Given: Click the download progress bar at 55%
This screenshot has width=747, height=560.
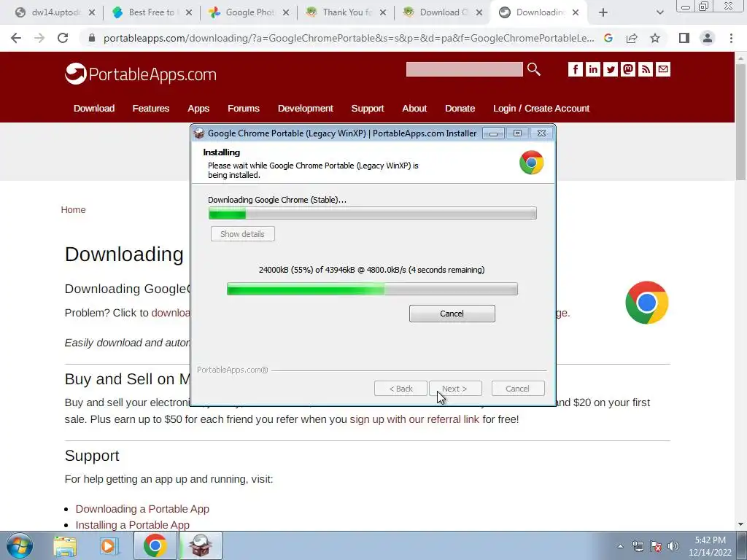Looking at the screenshot, I should [x=372, y=289].
